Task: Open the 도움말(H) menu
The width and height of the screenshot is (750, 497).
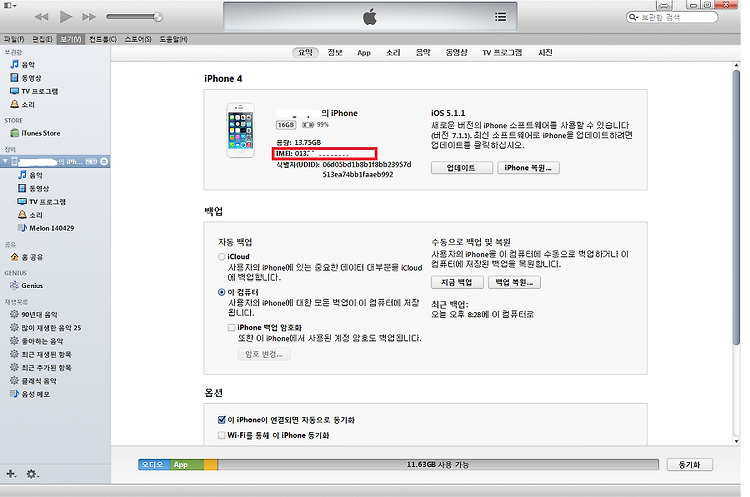Action: [x=174, y=39]
